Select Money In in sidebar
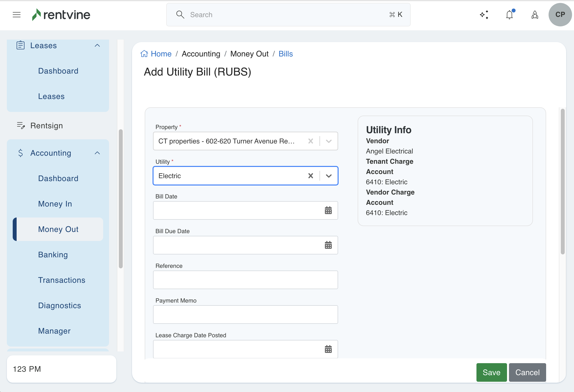The height and width of the screenshot is (392, 574). pyautogui.click(x=55, y=204)
